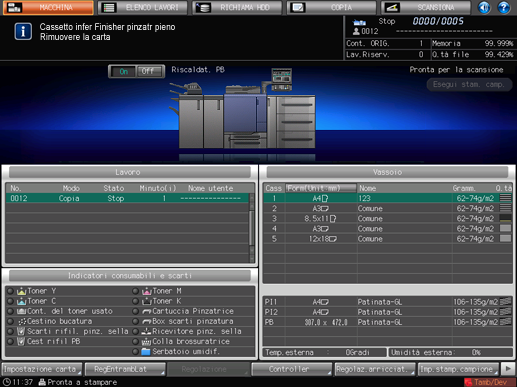517x387 pixels.
Task: Open RegEntrambLat adjustment
Action: click(125, 369)
